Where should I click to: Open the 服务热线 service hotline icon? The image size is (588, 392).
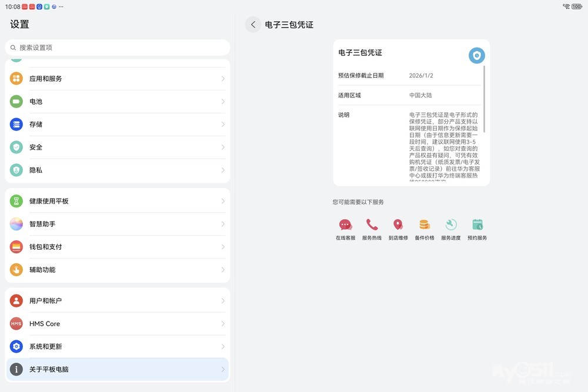pos(372,225)
